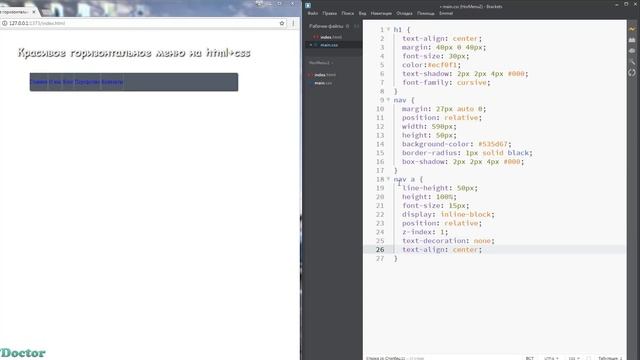The image size is (640, 360).
Task: Open the Навигация menu
Action: [381, 13]
